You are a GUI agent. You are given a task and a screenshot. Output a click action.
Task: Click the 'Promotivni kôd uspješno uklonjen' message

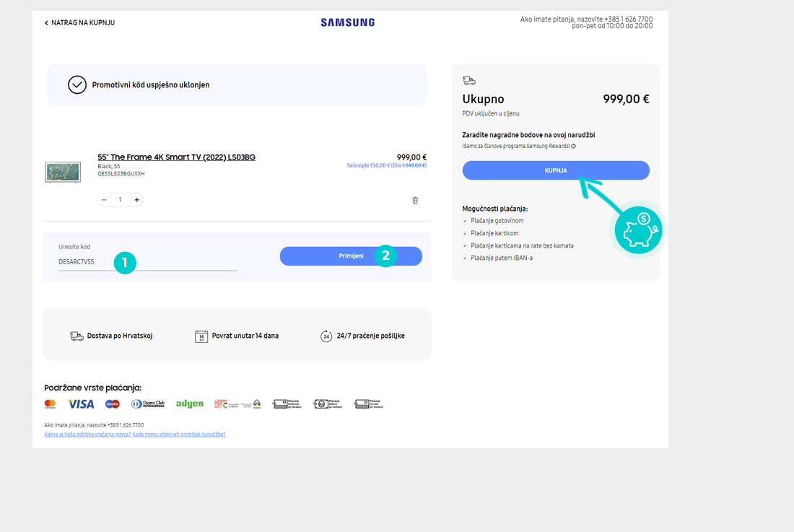tap(150, 85)
